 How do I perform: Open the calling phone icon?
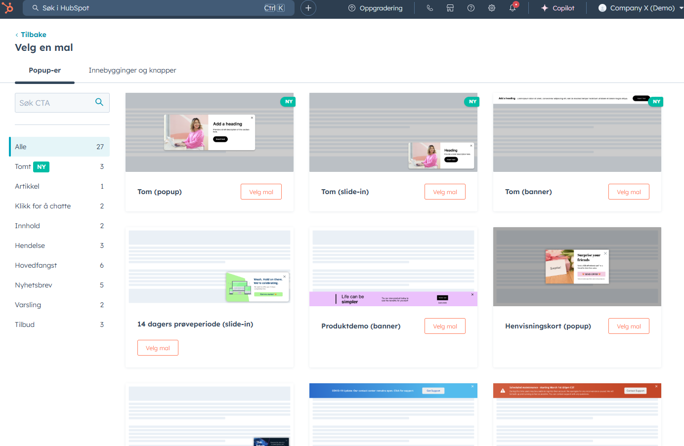[x=430, y=8]
